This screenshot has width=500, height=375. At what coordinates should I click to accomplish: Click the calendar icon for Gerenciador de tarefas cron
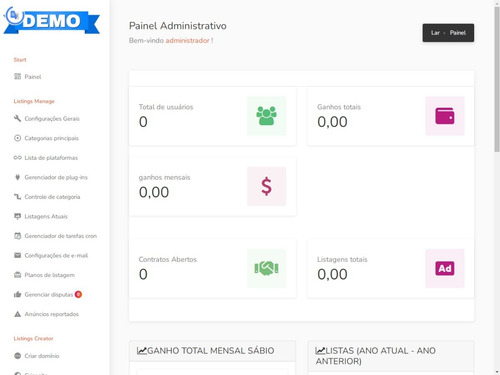point(17,236)
